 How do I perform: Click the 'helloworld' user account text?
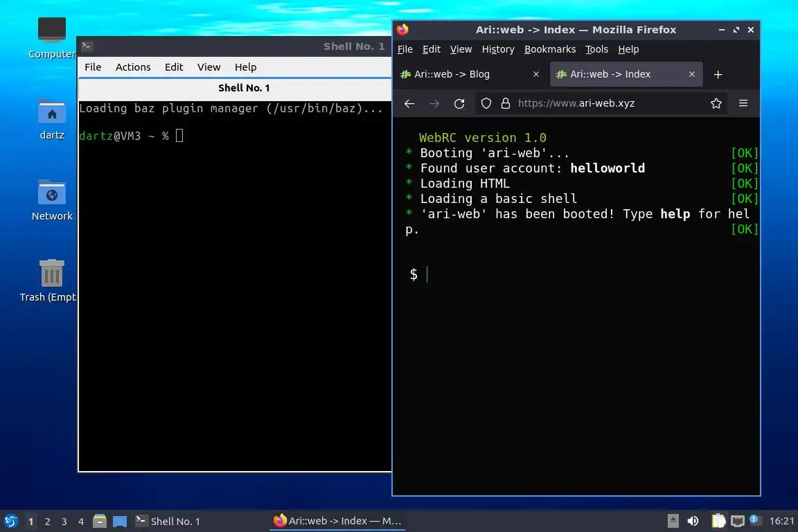tap(607, 168)
